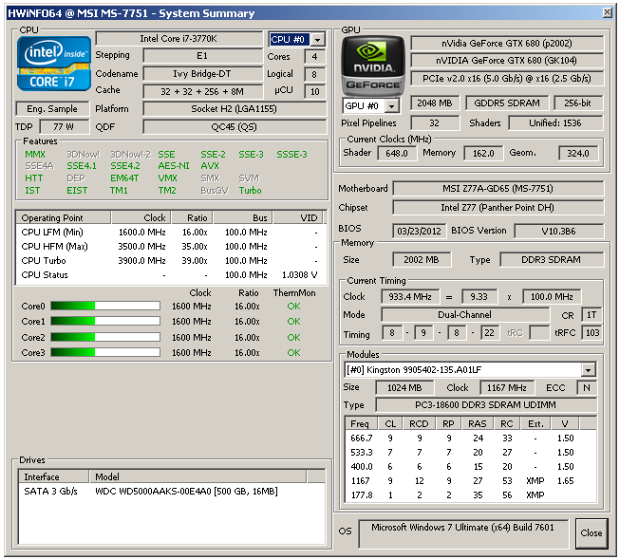Click the V10.3B6 BIOS version field

[559, 231]
